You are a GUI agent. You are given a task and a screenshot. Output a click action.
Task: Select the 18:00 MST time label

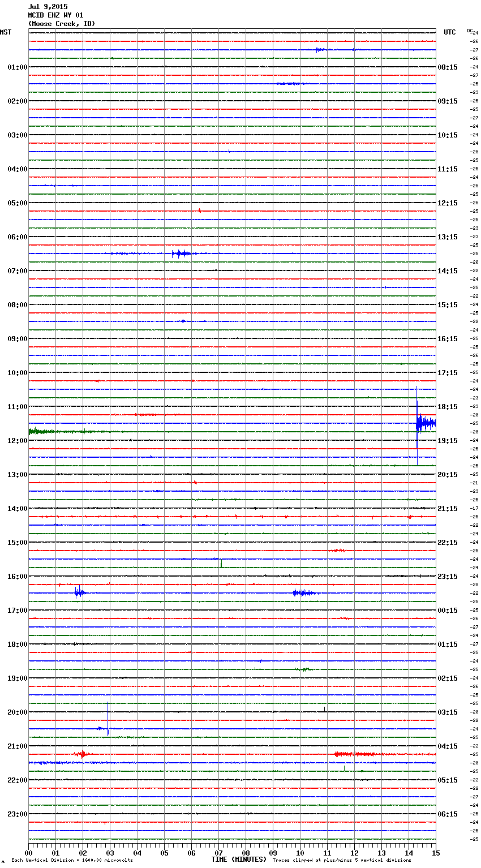click(18, 644)
